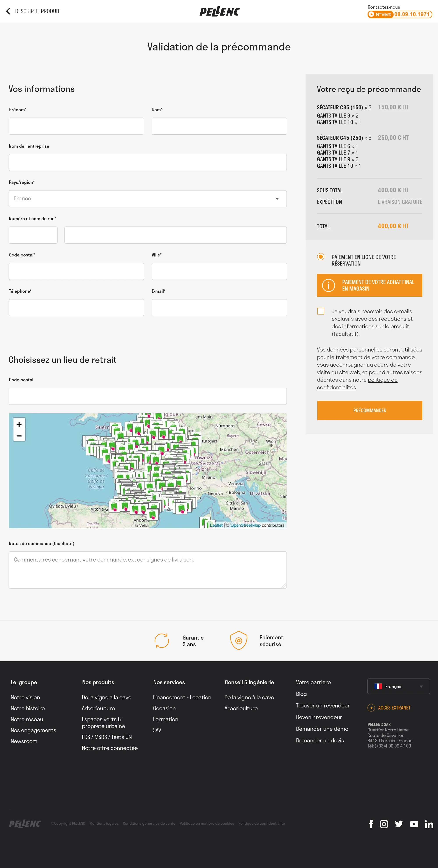Zoom out on the pickup map
This screenshot has height=868, width=438.
coord(19,436)
